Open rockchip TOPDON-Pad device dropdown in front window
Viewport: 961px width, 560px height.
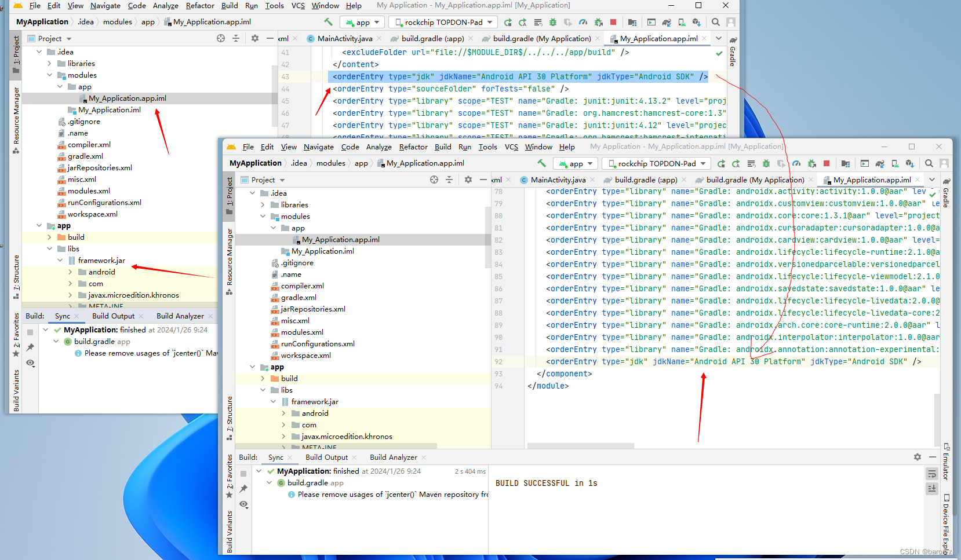[x=656, y=164]
